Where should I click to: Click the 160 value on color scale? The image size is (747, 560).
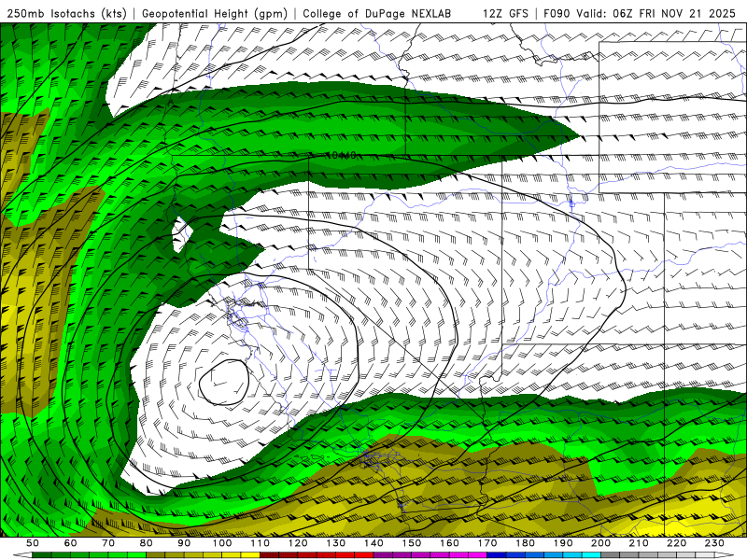tap(449, 543)
